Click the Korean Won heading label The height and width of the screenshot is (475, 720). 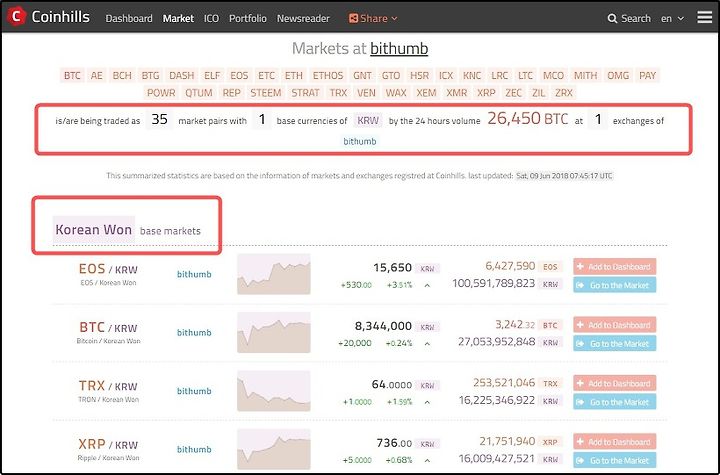(94, 230)
